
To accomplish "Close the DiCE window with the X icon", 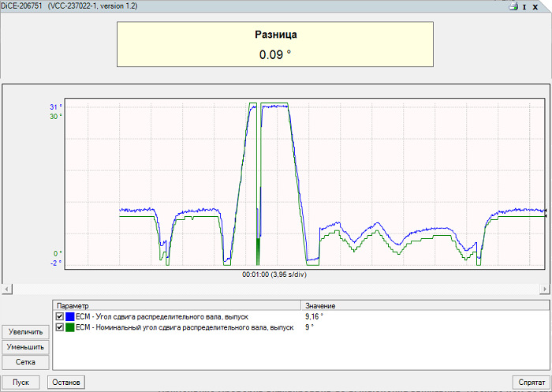I will [x=535, y=6].
